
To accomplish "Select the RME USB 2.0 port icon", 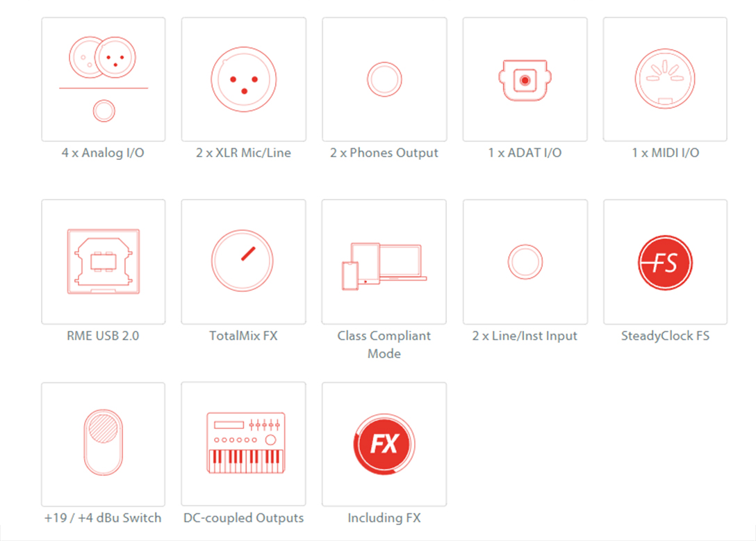I will [104, 261].
